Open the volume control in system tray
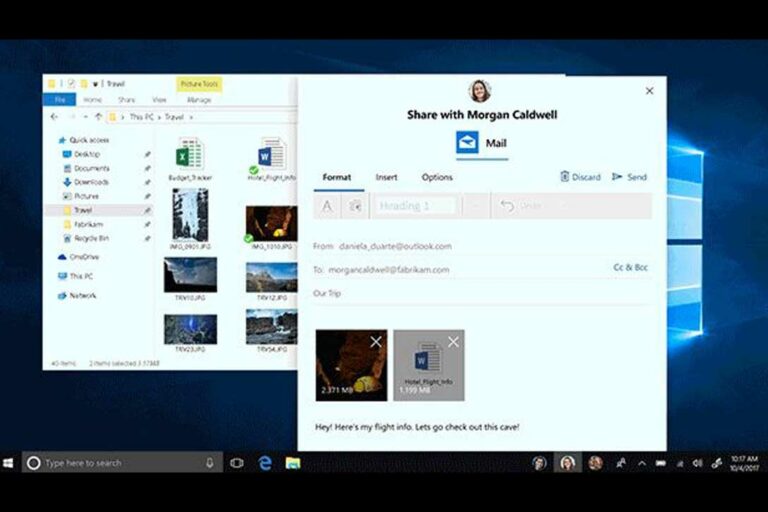 (x=698, y=463)
